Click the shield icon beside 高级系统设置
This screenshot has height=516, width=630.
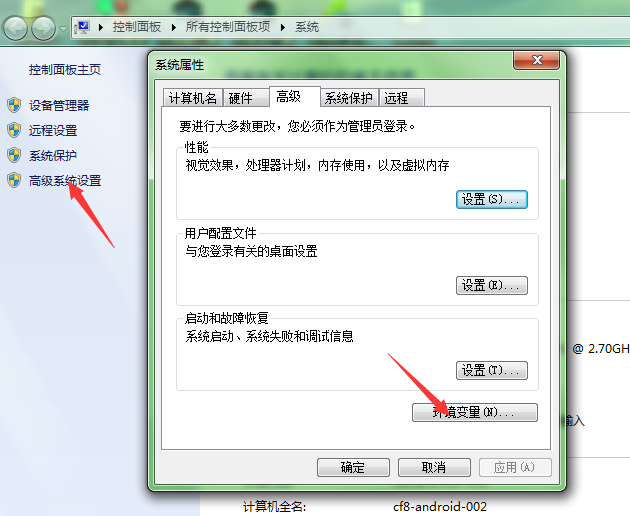coord(14,180)
